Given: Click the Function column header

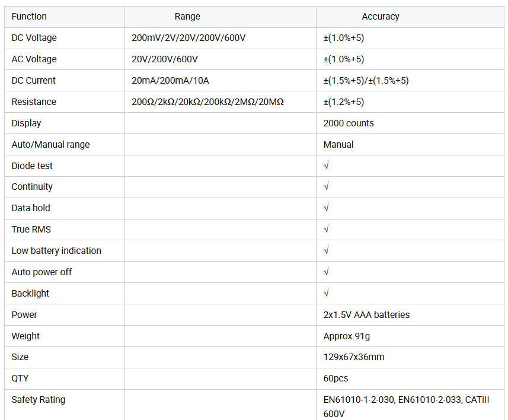Looking at the screenshot, I should tap(29, 17).
